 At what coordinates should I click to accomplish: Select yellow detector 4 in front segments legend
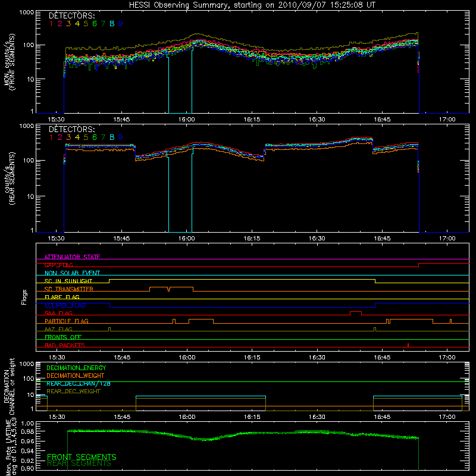click(77, 24)
